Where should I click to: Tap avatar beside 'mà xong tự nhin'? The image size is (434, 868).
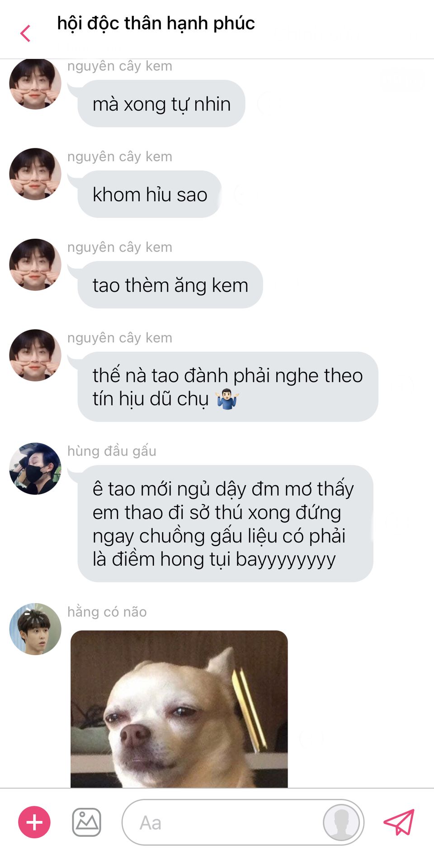pos(35,84)
